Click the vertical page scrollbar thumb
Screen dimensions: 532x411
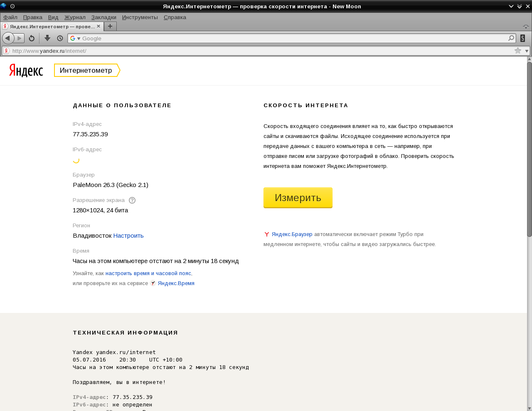coord(530,150)
